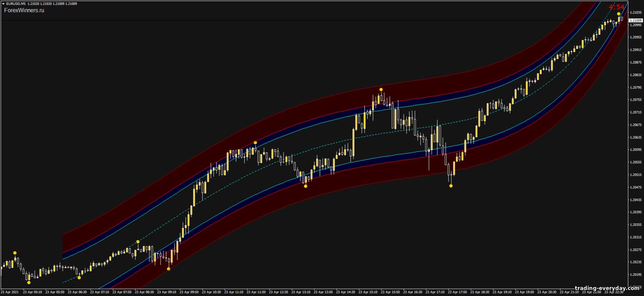Click the 1.20275 price scale label
This screenshot has width=644, height=296.
[635, 250]
